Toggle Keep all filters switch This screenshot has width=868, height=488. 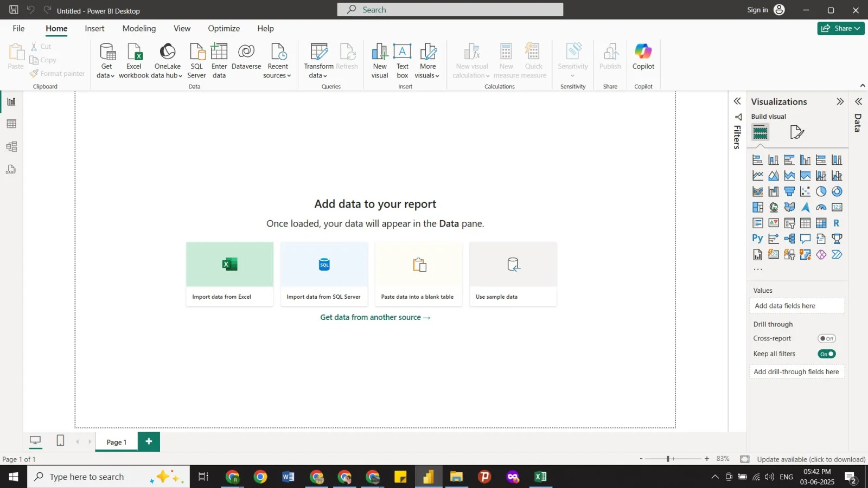(827, 354)
